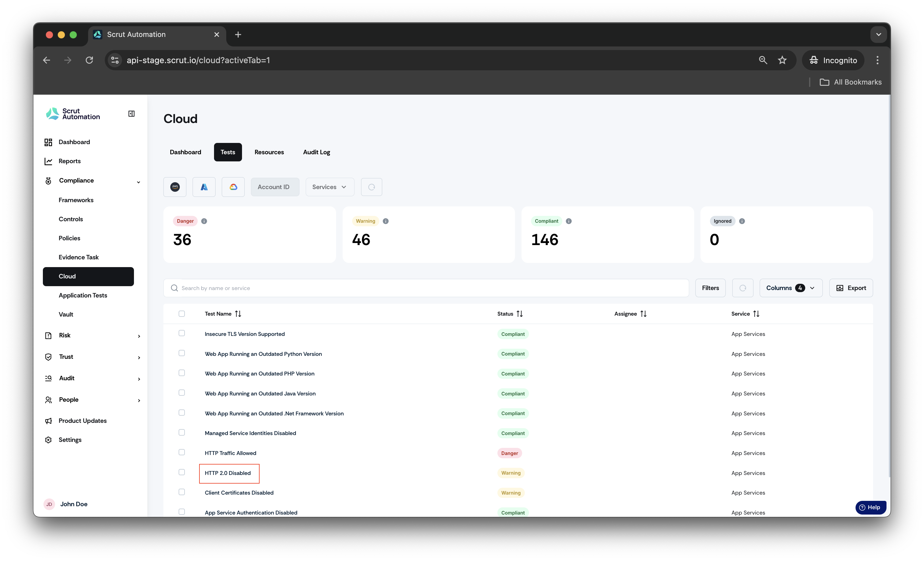Filter tests by the Azure provider icon
This screenshot has height=561, width=924.
coord(204,187)
